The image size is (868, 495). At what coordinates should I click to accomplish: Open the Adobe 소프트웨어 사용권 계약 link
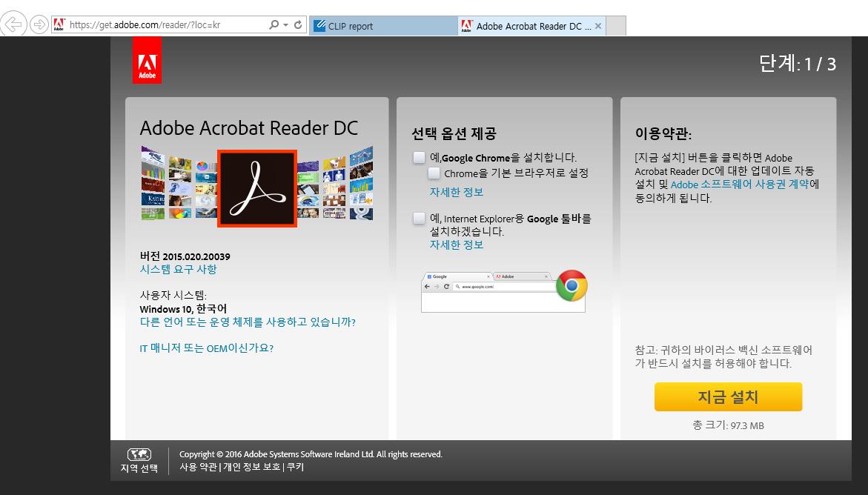pyautogui.click(x=740, y=185)
